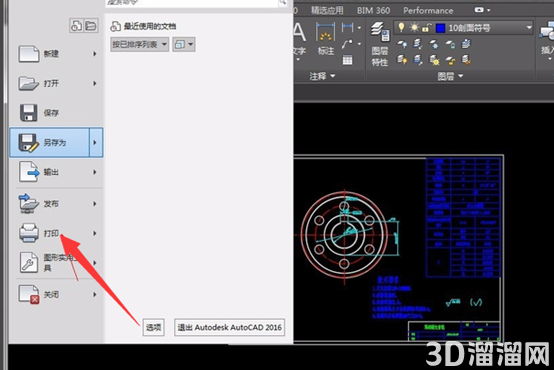The width and height of the screenshot is (554, 370).
Task: Open the 按已排序列表 sort dropdown
Action: [140, 45]
